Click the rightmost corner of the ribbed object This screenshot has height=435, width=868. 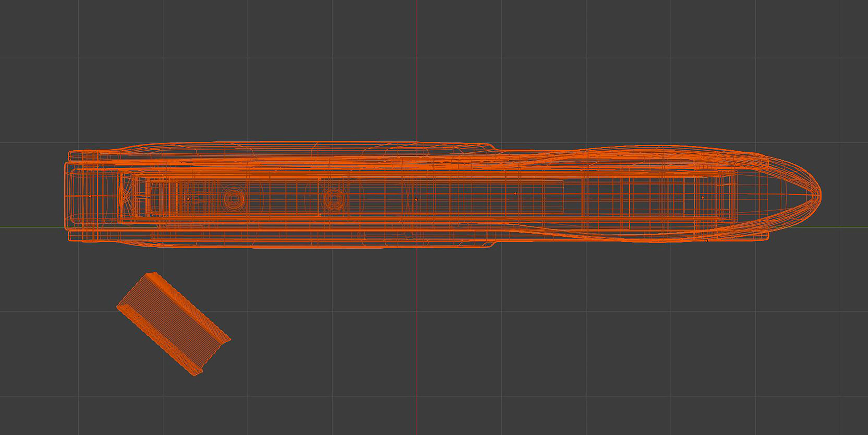pos(230,339)
